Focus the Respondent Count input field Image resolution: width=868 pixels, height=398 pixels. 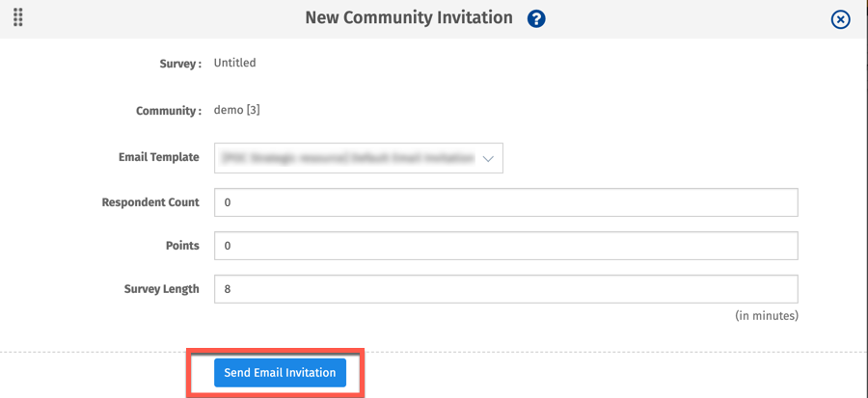(x=505, y=202)
